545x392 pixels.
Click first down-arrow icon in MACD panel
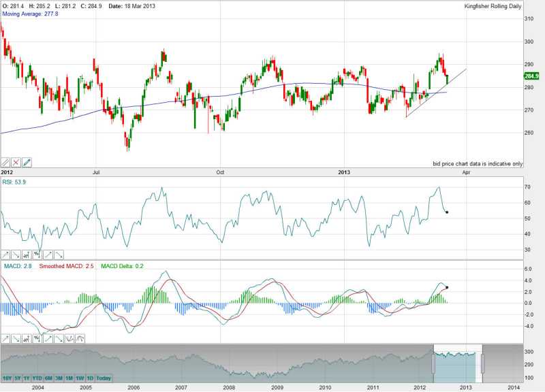pyautogui.click(x=16, y=338)
